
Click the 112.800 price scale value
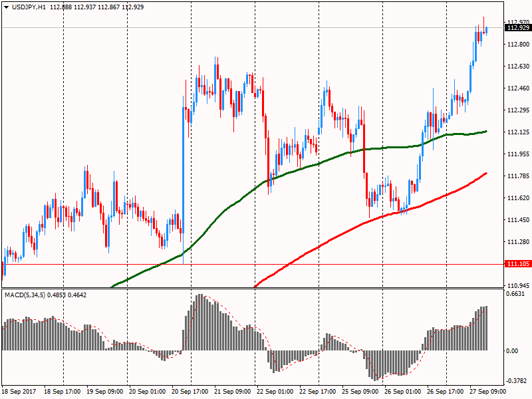pyautogui.click(x=518, y=45)
